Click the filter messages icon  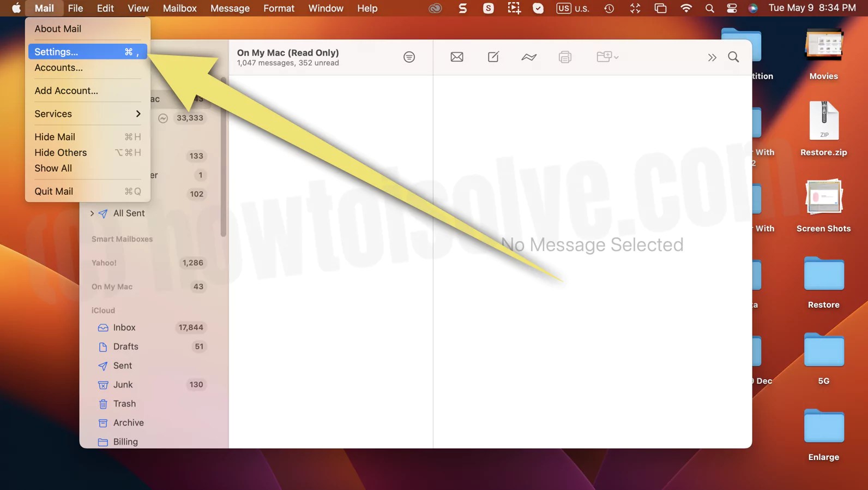click(409, 57)
